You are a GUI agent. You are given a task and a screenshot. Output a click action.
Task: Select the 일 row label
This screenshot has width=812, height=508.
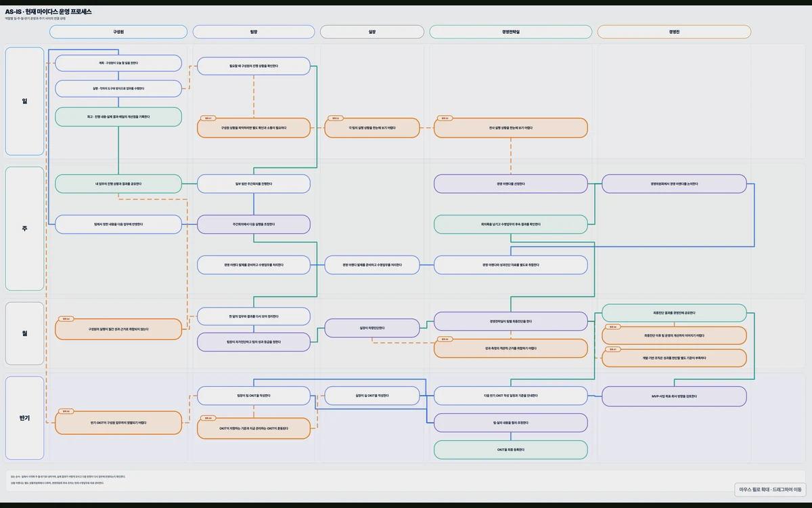pos(25,102)
